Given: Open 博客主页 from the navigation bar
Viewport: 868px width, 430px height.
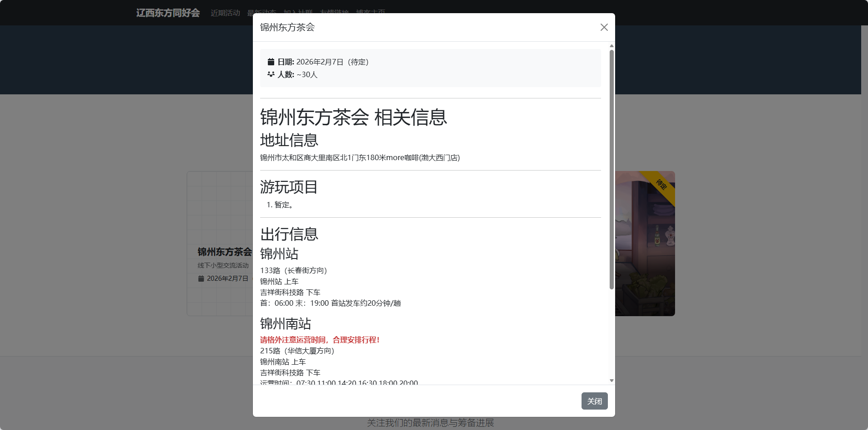Looking at the screenshot, I should [370, 13].
